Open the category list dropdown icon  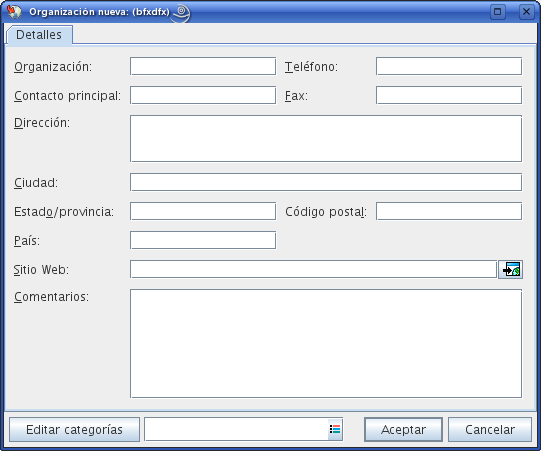click(335, 429)
